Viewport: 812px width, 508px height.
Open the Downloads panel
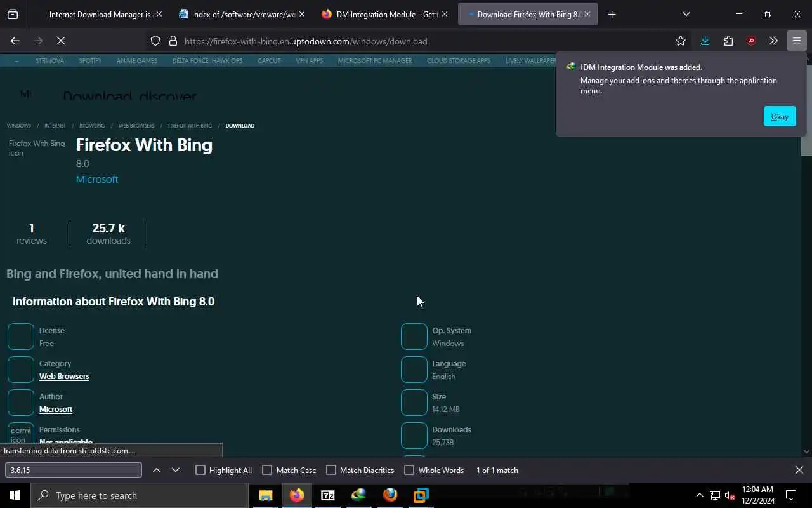[705, 41]
